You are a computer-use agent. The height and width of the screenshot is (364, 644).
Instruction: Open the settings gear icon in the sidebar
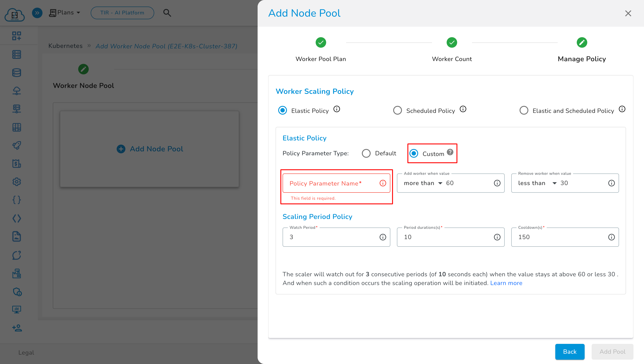click(x=17, y=182)
